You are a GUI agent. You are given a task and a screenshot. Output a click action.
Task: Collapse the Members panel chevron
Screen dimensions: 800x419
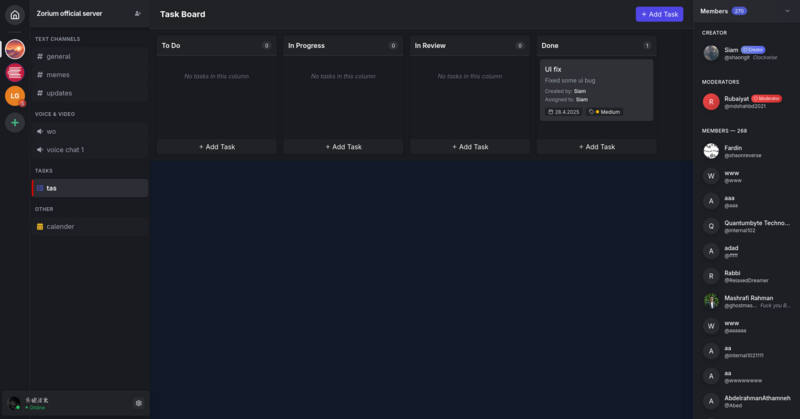[x=787, y=11]
